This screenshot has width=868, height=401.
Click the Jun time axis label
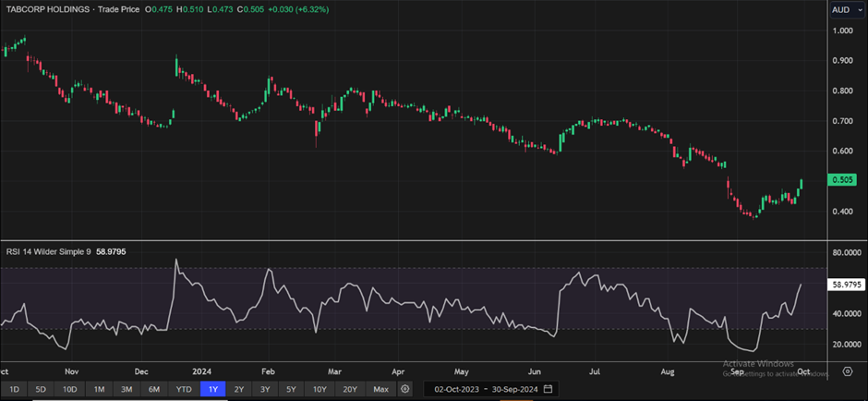[535, 371]
